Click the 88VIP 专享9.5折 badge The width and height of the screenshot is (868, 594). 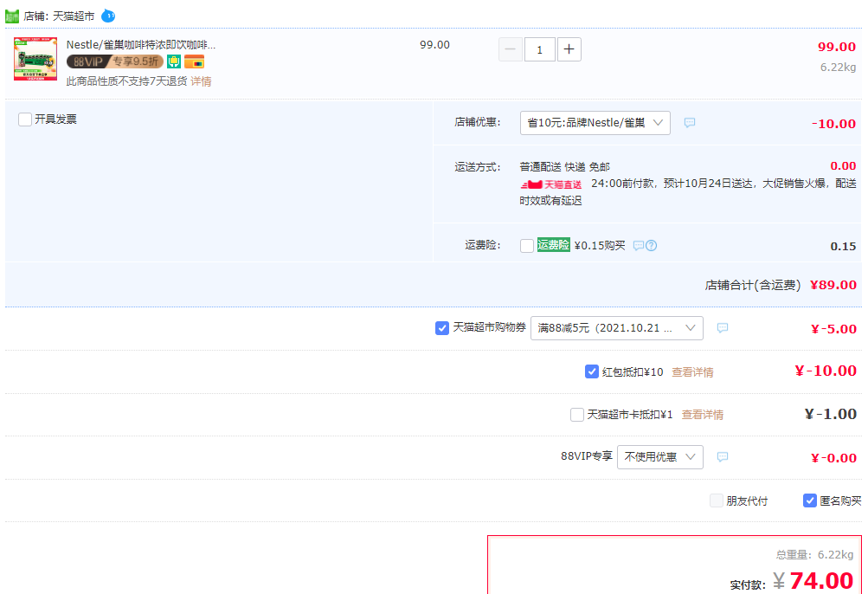114,61
